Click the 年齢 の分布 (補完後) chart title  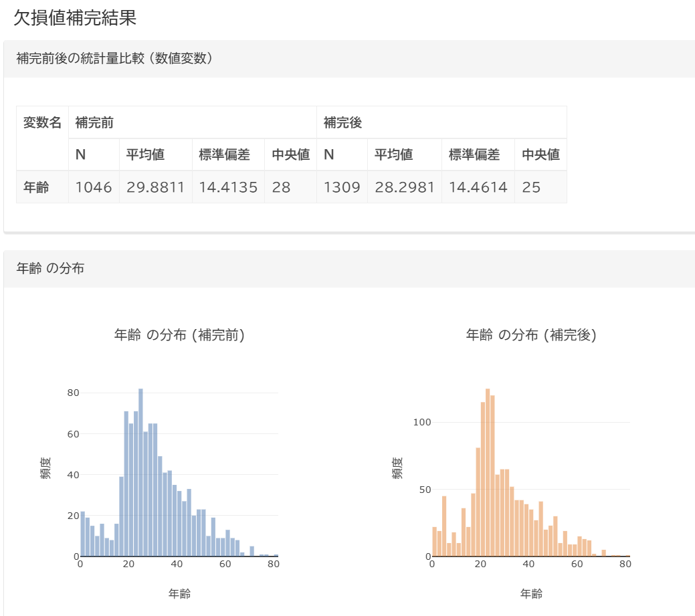(x=531, y=335)
